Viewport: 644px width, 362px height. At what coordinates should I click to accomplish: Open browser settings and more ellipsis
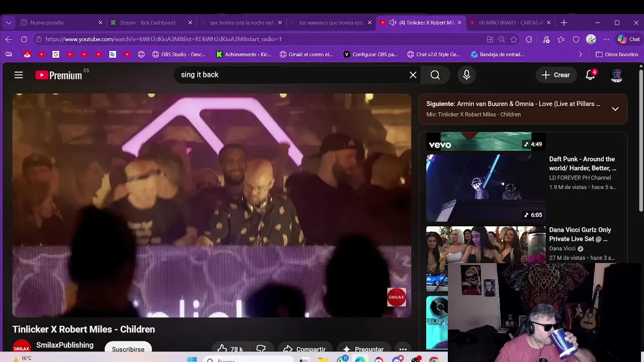click(x=606, y=39)
